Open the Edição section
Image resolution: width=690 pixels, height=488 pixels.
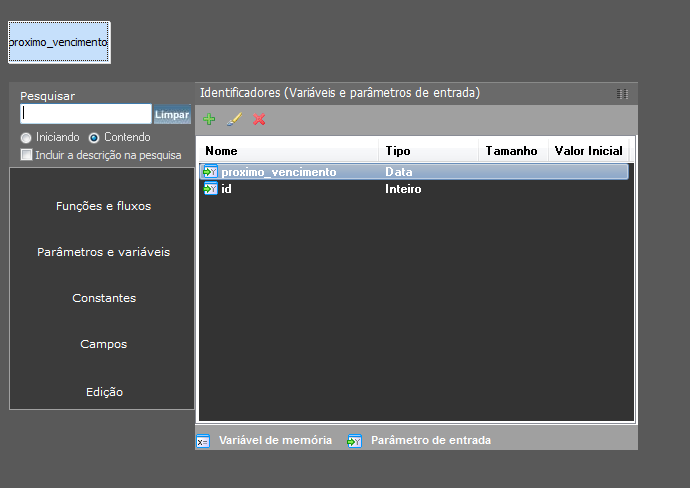click(103, 392)
